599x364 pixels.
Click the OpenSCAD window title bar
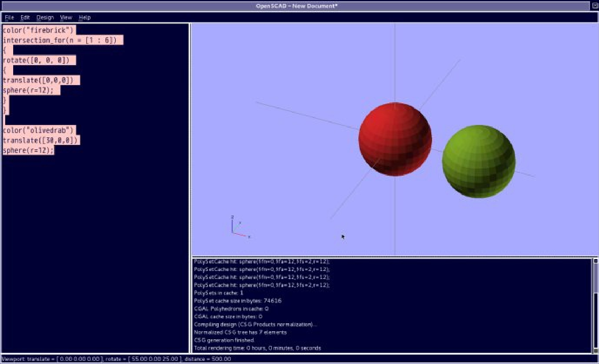coord(296,6)
